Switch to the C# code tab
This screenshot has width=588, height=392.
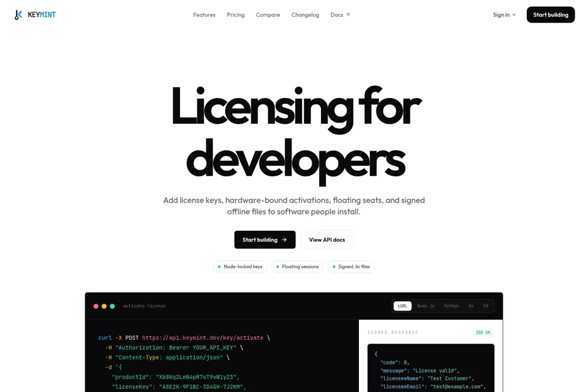pyautogui.click(x=486, y=306)
